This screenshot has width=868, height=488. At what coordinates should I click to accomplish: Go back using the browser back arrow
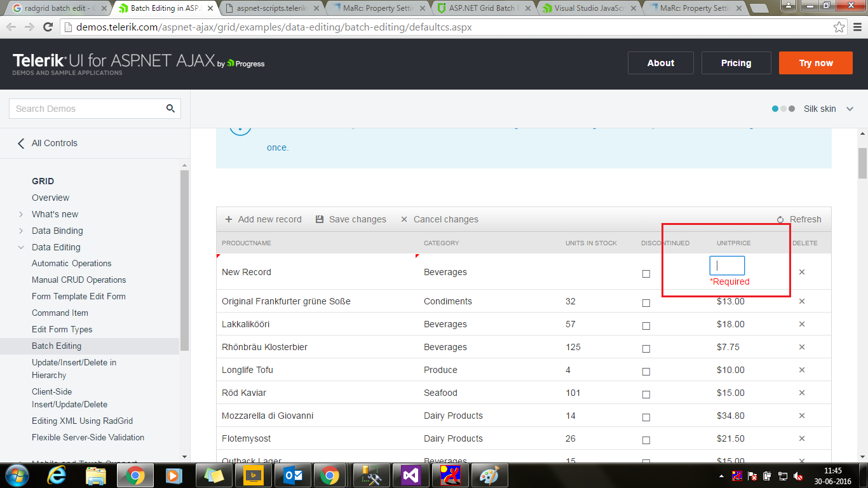(x=11, y=27)
